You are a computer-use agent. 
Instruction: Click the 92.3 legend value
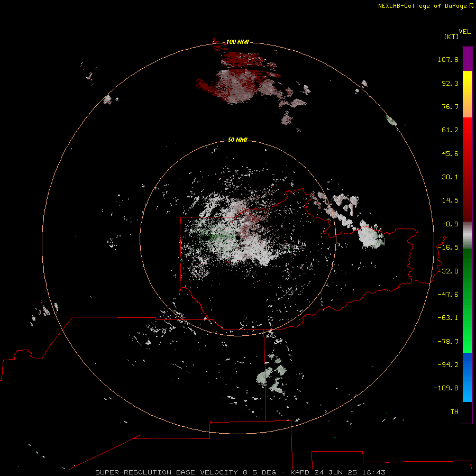450,83
